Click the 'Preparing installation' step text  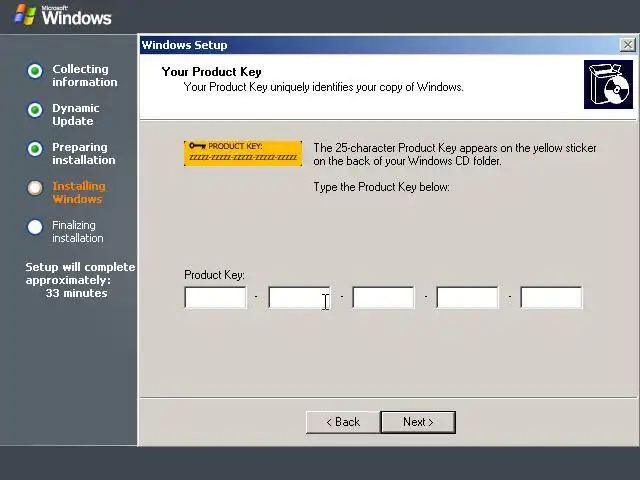coord(84,153)
